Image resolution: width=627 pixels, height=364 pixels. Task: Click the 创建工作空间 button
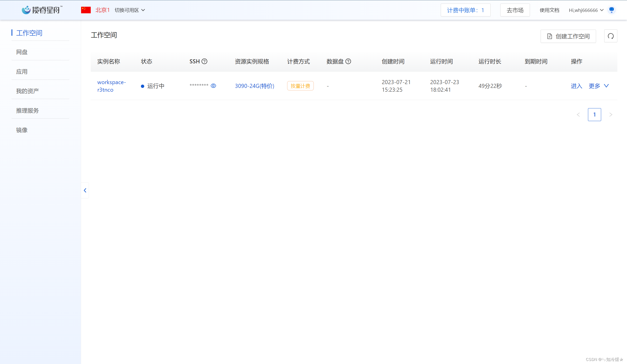point(568,36)
